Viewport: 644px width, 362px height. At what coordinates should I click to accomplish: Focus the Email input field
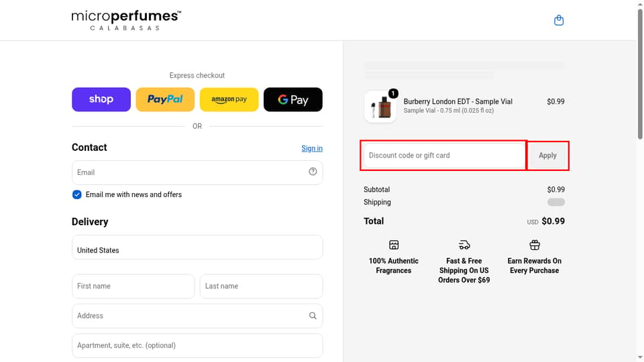click(197, 172)
